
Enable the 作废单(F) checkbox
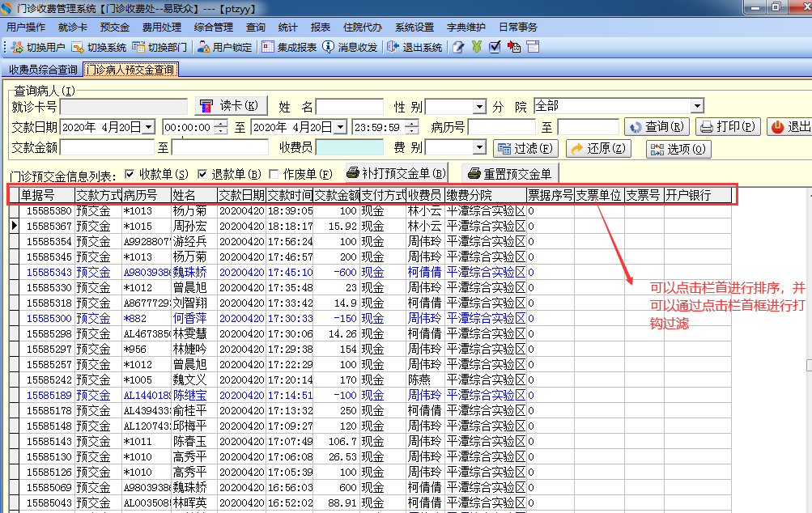coord(274,174)
